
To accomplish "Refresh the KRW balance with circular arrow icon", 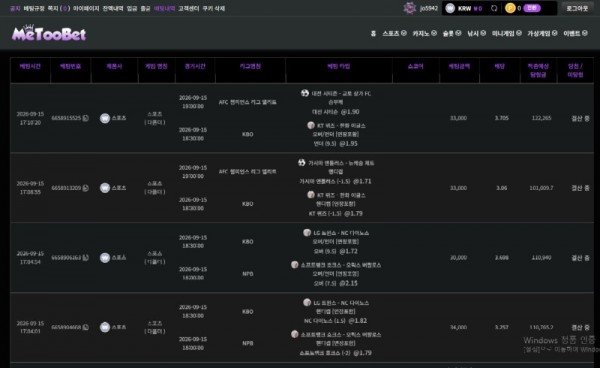I will 494,8.
